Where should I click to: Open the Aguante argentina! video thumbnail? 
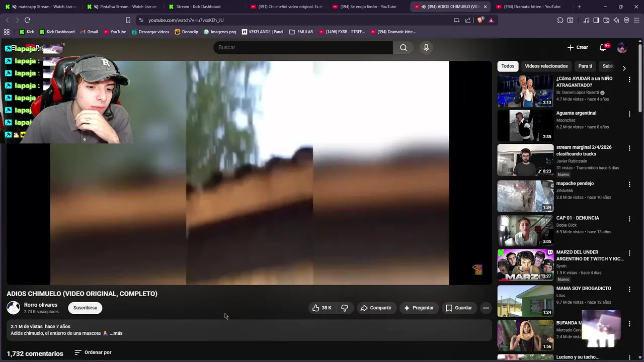[525, 126]
